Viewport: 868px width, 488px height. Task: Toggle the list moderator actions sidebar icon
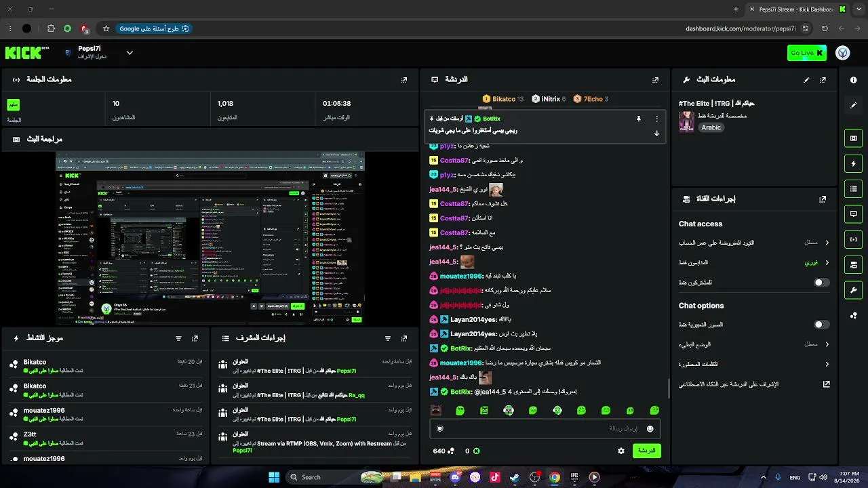coord(853,188)
